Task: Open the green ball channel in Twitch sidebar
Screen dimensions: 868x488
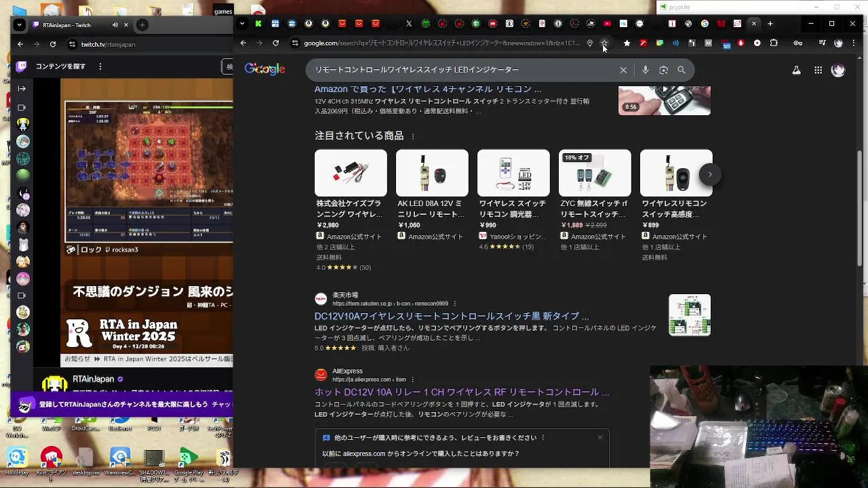Action: pyautogui.click(x=23, y=175)
